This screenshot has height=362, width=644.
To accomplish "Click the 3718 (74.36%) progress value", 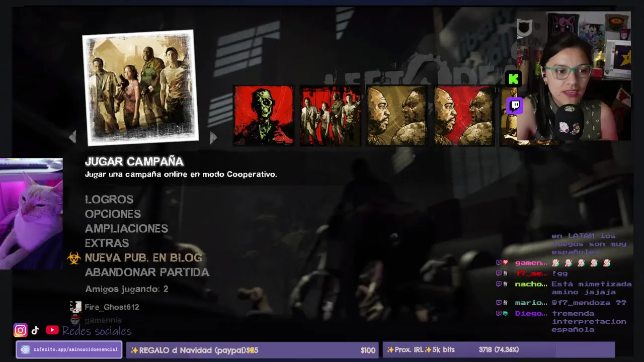I will (x=499, y=350).
